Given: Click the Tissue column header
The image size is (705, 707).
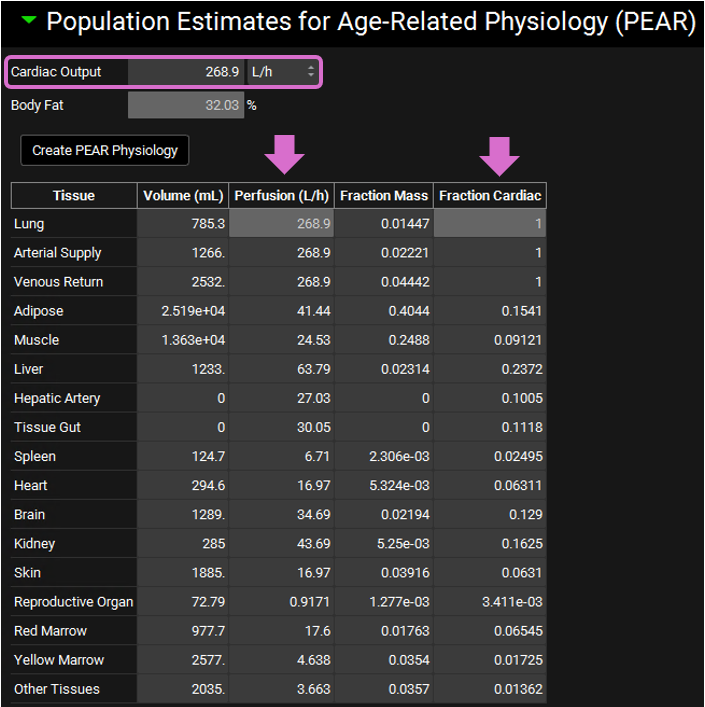Looking at the screenshot, I should [74, 196].
